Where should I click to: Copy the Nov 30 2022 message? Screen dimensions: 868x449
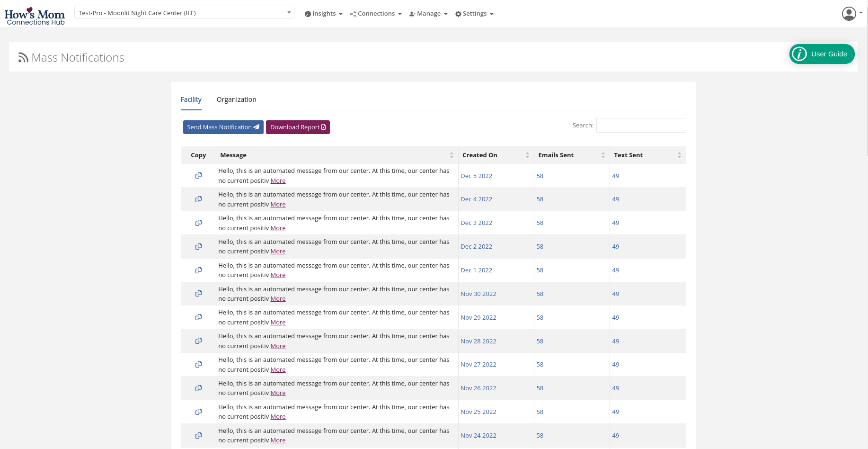click(x=198, y=294)
